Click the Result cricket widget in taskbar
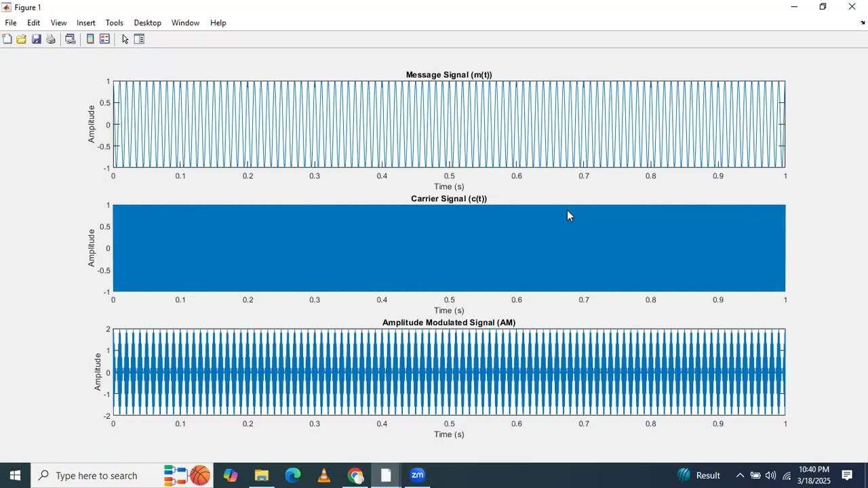 698,476
